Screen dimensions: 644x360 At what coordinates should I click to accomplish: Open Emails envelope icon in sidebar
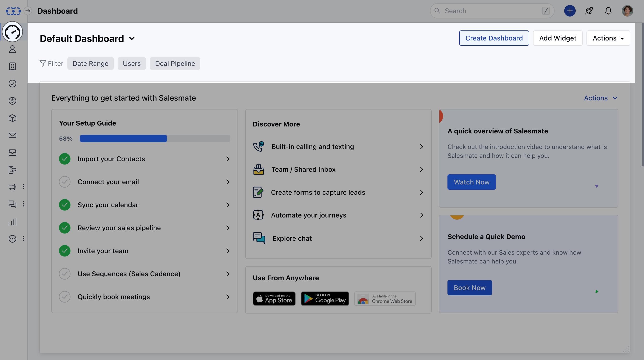click(x=12, y=135)
